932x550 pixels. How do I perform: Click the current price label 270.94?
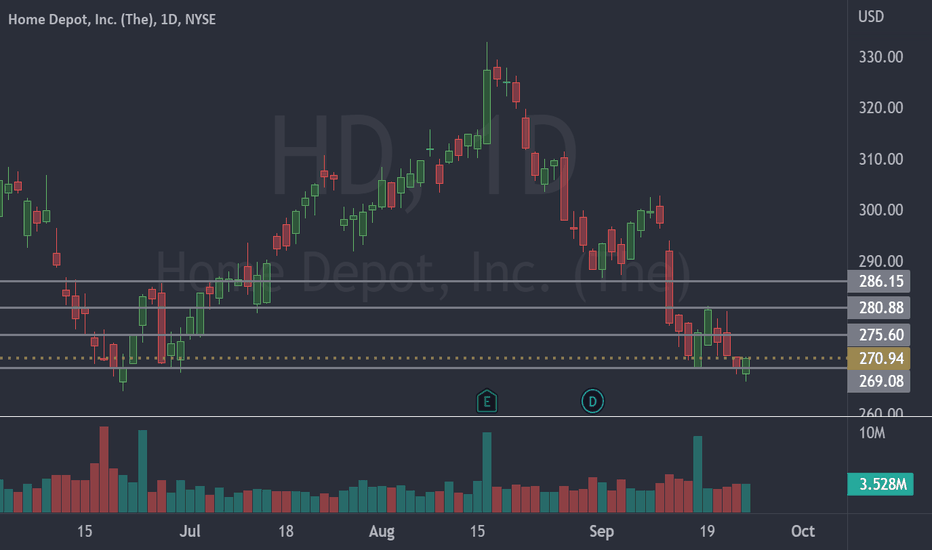(x=879, y=358)
